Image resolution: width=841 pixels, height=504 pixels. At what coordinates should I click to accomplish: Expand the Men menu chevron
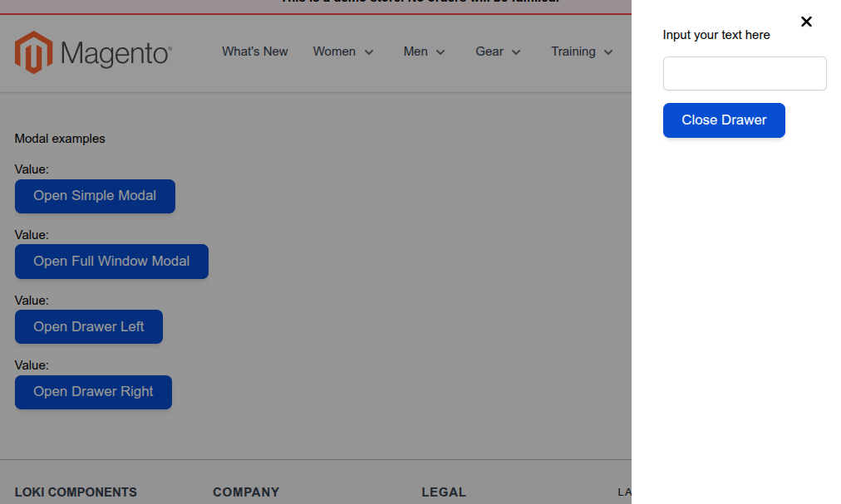coord(440,52)
